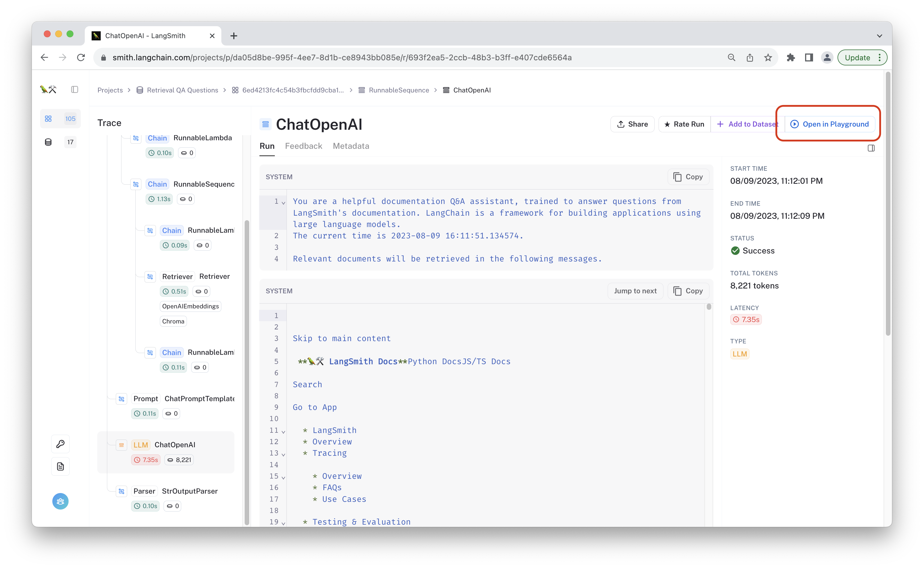This screenshot has width=924, height=569.
Task: Bookmark this page with star icon
Action: pyautogui.click(x=768, y=57)
